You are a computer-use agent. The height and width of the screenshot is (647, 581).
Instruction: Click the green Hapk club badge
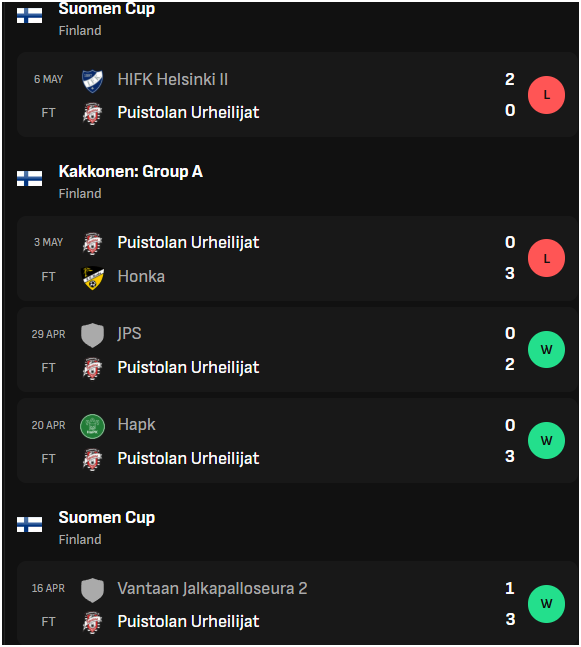(92, 426)
